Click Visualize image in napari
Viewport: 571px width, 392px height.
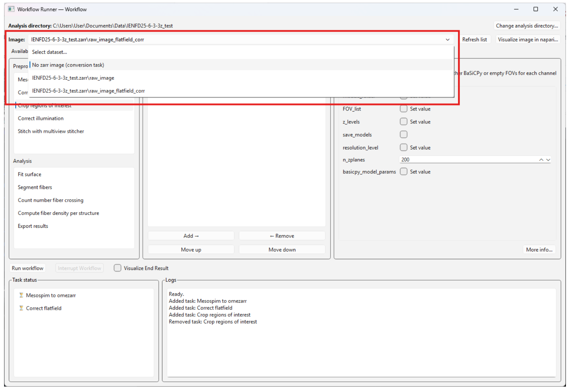pos(527,40)
